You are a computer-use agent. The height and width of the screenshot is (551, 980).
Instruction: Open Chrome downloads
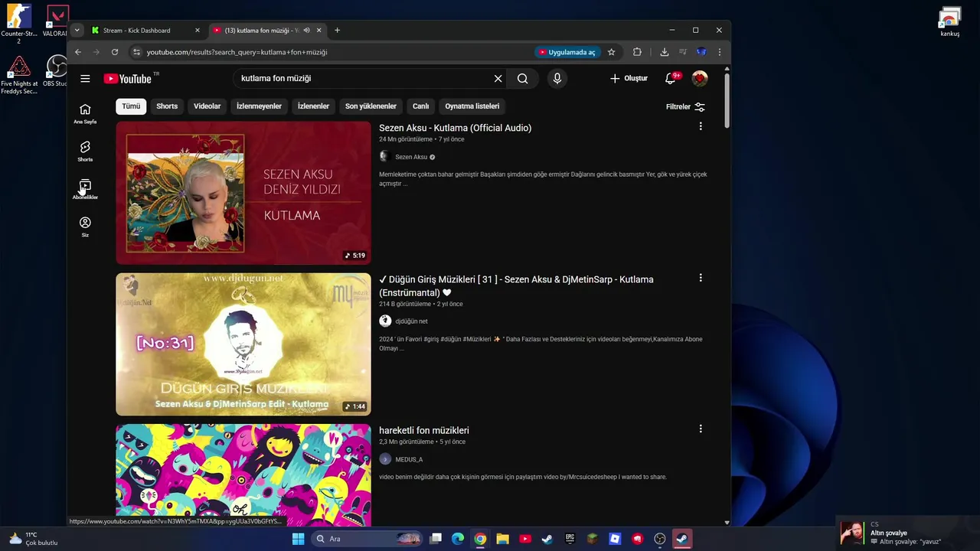664,52
